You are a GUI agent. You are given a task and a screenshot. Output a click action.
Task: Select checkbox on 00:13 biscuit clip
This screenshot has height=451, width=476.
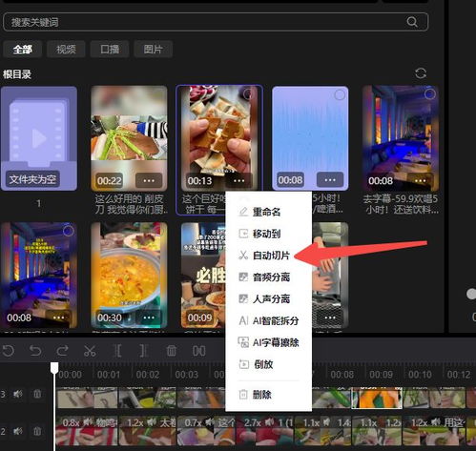pos(248,94)
